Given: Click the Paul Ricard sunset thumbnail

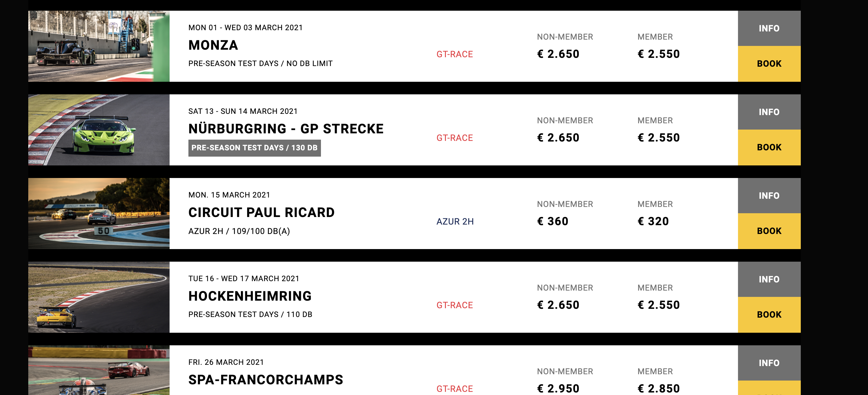Looking at the screenshot, I should click(x=99, y=214).
